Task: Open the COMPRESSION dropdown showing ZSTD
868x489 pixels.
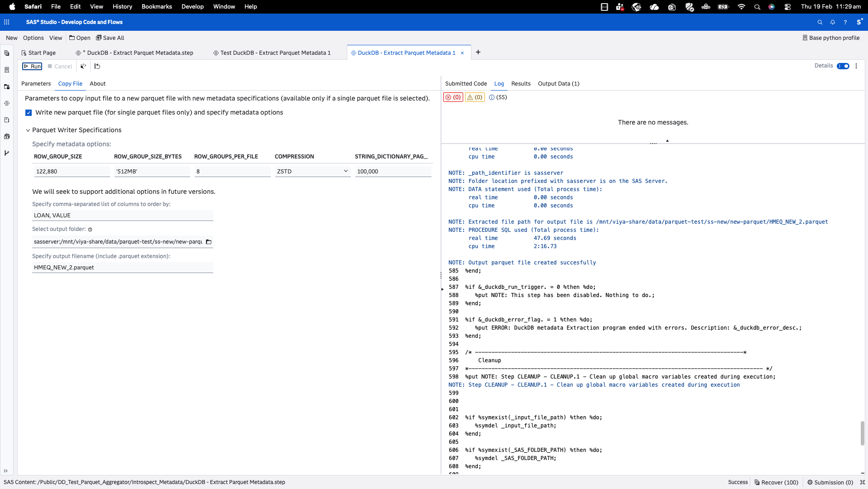Action: tap(312, 172)
